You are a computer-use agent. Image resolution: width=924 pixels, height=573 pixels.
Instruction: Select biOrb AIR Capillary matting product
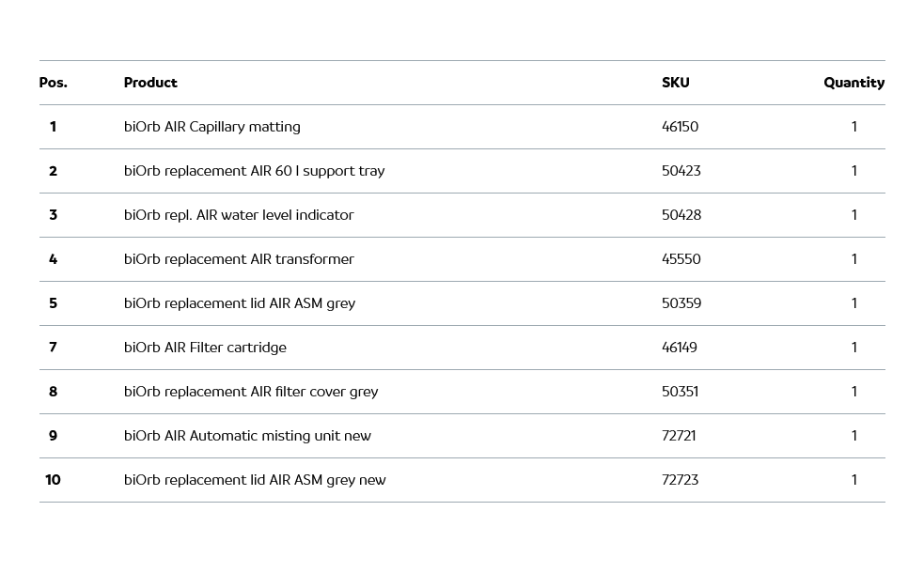[x=212, y=127]
